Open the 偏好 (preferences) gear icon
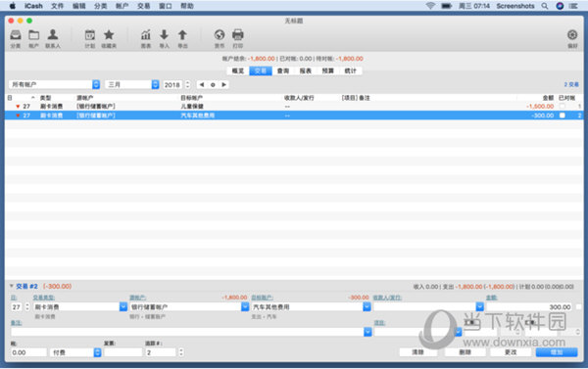This screenshot has height=369, width=588. click(572, 35)
